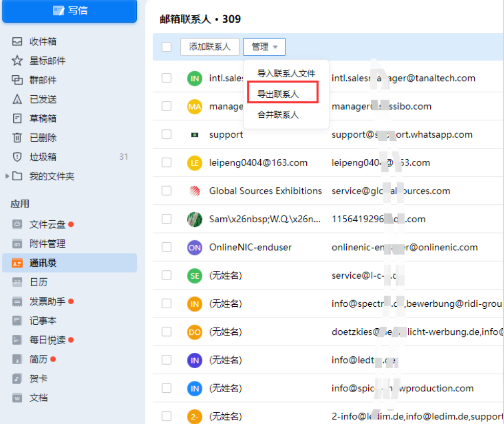Screen dimensions: 504x424
Task: Open the 记事本 notepad icon
Action: [x=17, y=321]
